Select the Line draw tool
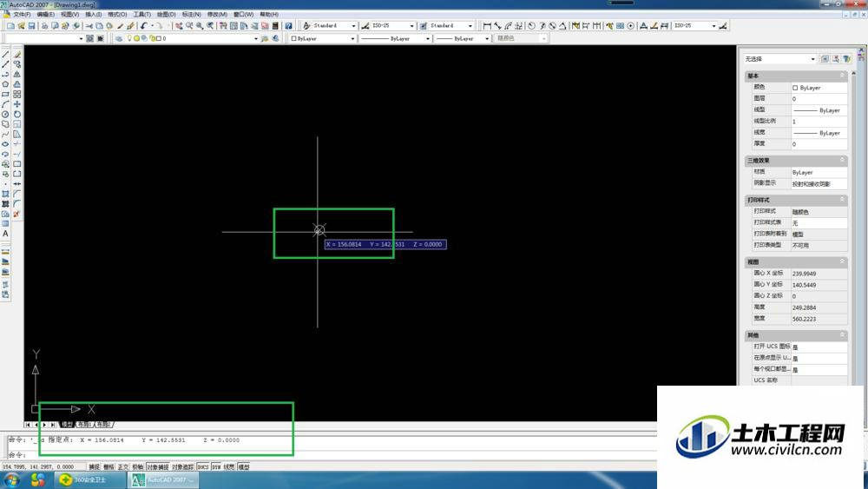The width and height of the screenshot is (868, 489). pos(5,54)
